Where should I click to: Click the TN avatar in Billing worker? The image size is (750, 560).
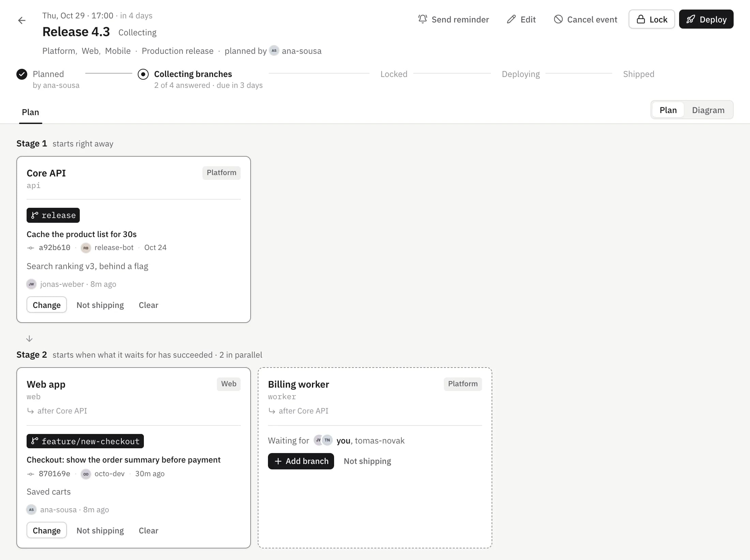[x=327, y=440]
